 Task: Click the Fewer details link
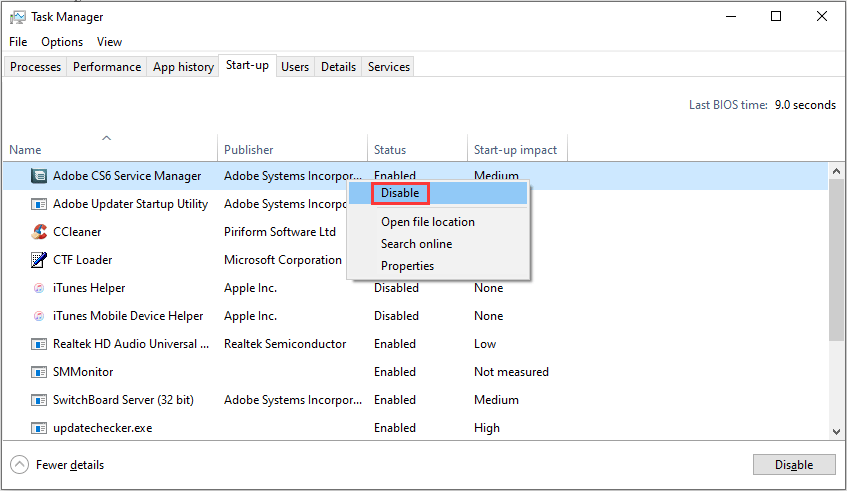pos(70,465)
